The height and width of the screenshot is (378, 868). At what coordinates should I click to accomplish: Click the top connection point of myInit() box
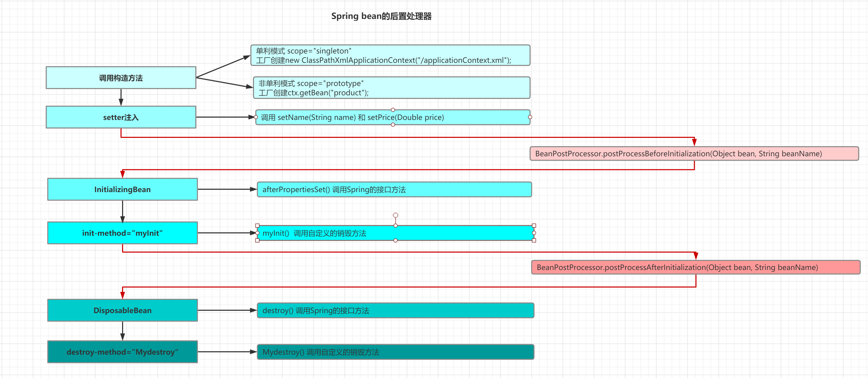[x=396, y=226]
